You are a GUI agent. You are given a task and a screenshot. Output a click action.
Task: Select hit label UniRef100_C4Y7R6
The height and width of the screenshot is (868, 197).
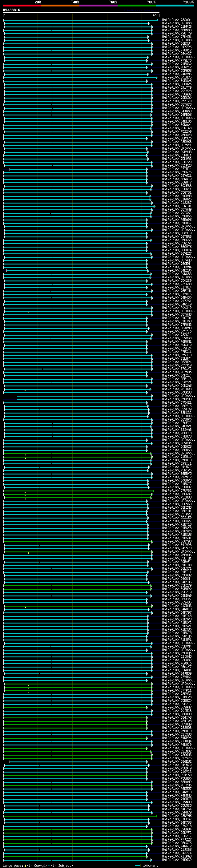click(177, 47)
